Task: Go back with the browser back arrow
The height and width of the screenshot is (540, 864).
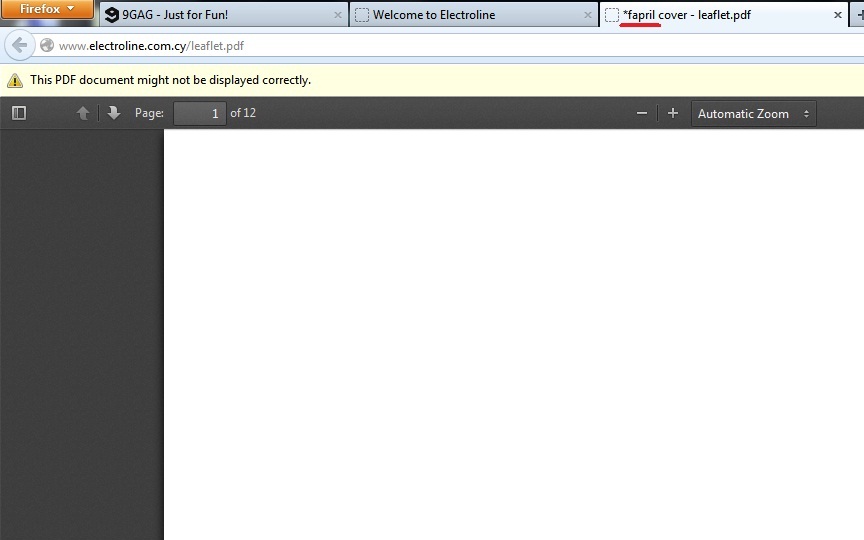Action: coord(19,46)
